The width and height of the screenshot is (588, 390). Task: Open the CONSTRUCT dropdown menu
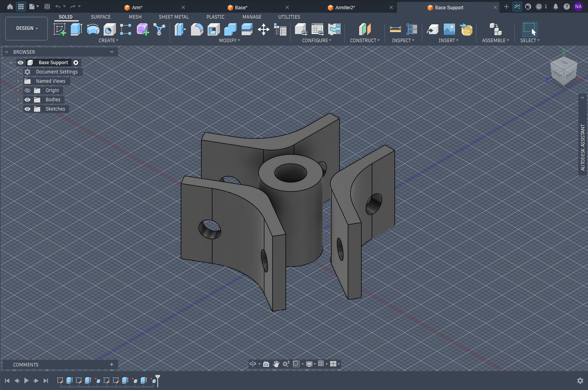[365, 40]
